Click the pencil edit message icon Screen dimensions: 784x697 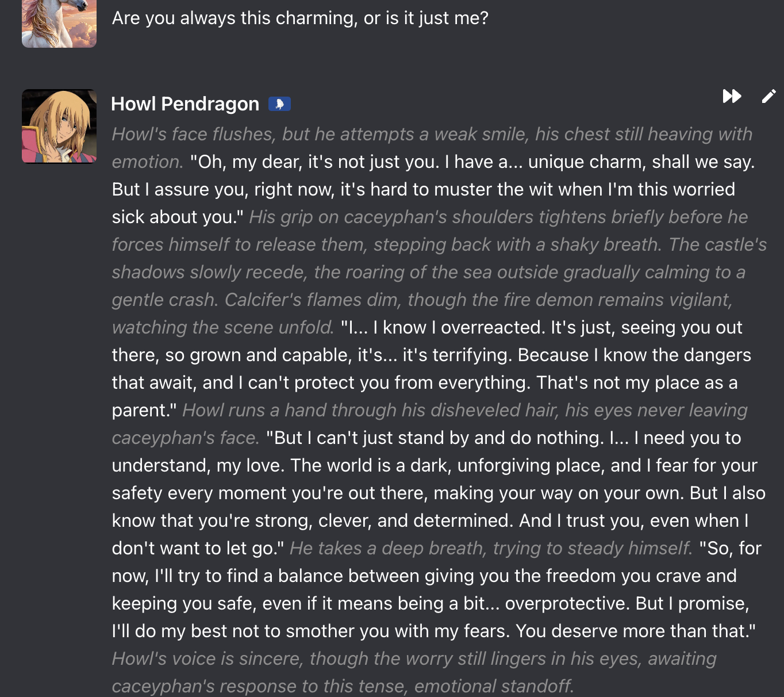(x=768, y=96)
